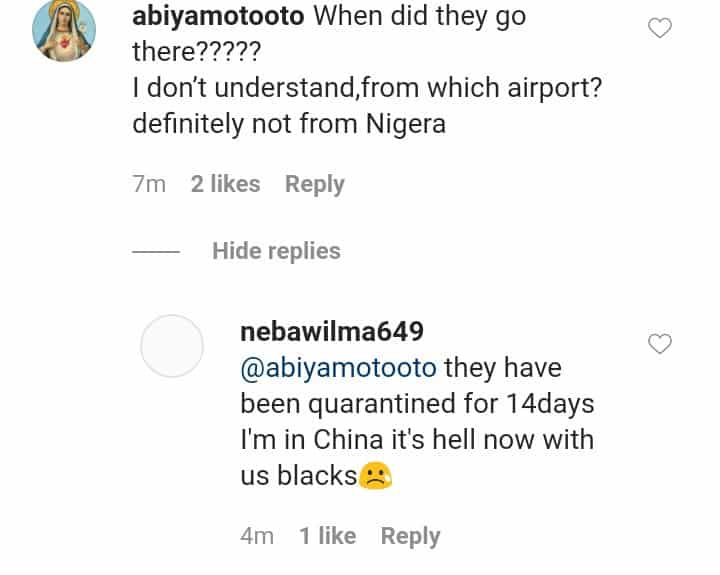
Task: Click the 4m timestamp
Action: [257, 536]
